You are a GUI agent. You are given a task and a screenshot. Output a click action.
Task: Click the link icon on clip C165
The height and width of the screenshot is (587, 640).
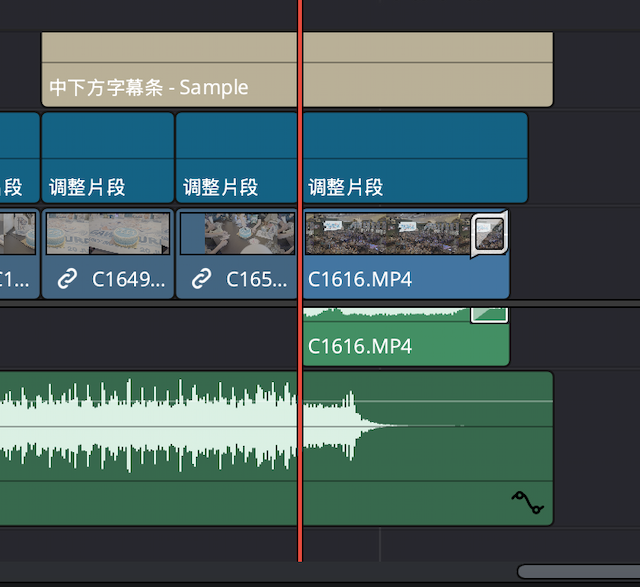202,279
